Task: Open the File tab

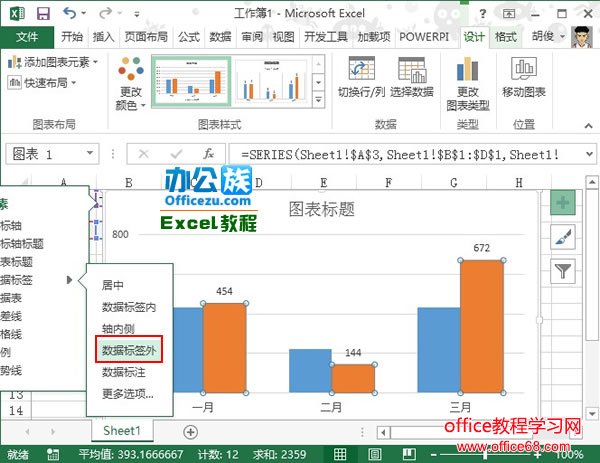Action: click(27, 37)
